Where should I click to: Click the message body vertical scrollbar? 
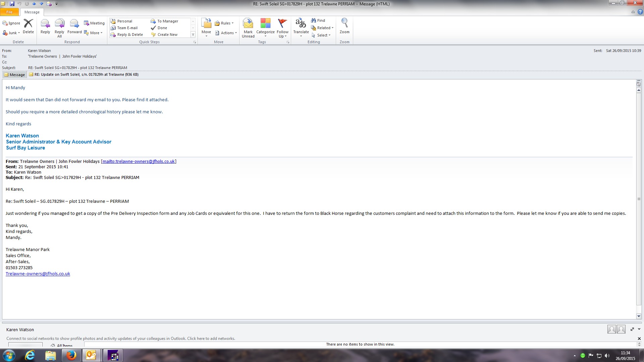point(639,199)
